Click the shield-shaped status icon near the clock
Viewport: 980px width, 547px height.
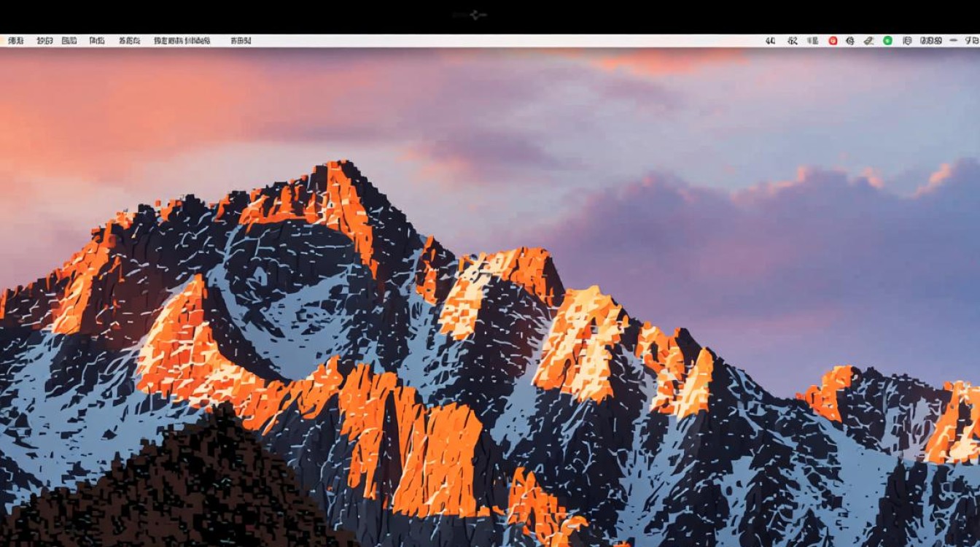click(x=909, y=41)
